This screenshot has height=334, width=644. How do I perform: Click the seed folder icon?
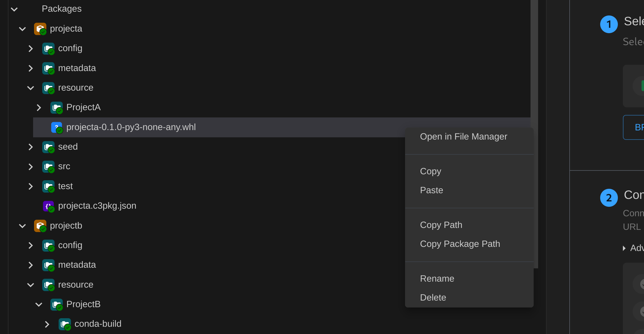(48, 147)
